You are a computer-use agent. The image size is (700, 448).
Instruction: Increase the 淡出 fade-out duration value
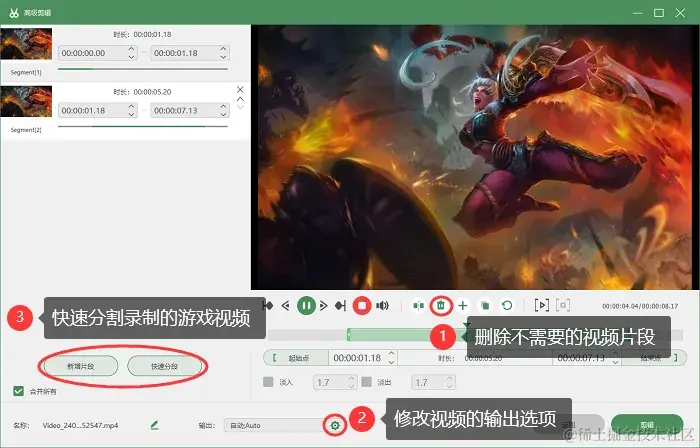pyautogui.click(x=450, y=378)
